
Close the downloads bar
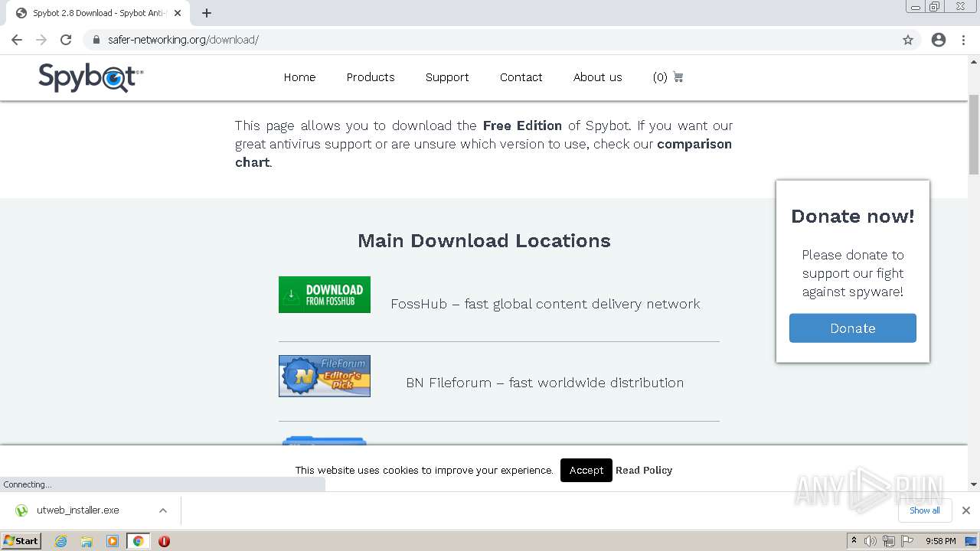(x=966, y=510)
